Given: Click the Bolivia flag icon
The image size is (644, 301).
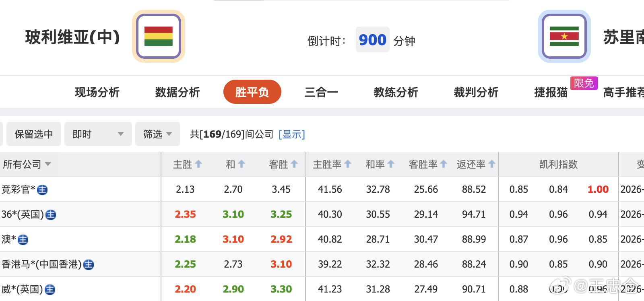Looking at the screenshot, I should point(159,36).
